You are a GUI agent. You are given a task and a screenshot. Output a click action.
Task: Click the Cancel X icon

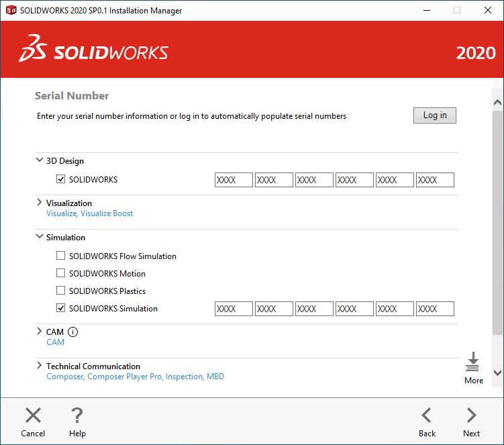(x=33, y=415)
